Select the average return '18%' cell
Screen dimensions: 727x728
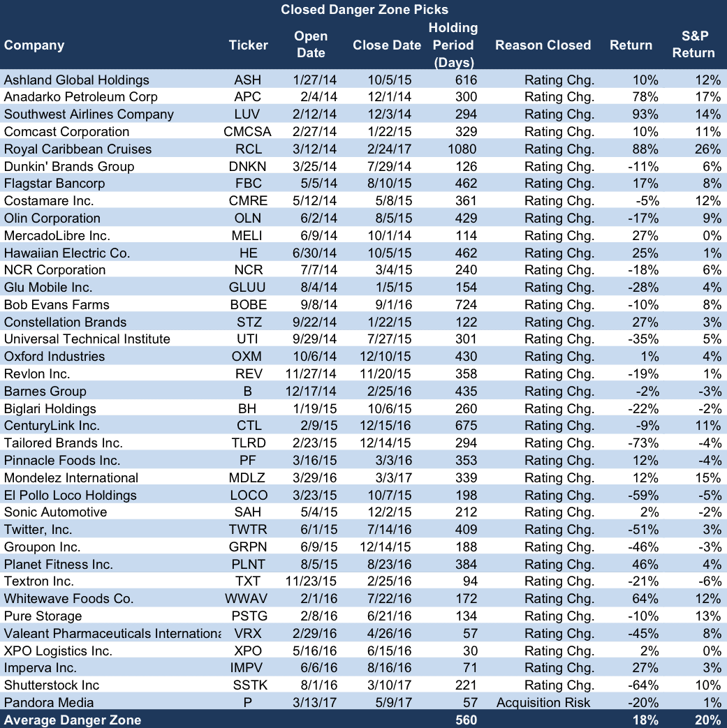pyautogui.click(x=645, y=720)
